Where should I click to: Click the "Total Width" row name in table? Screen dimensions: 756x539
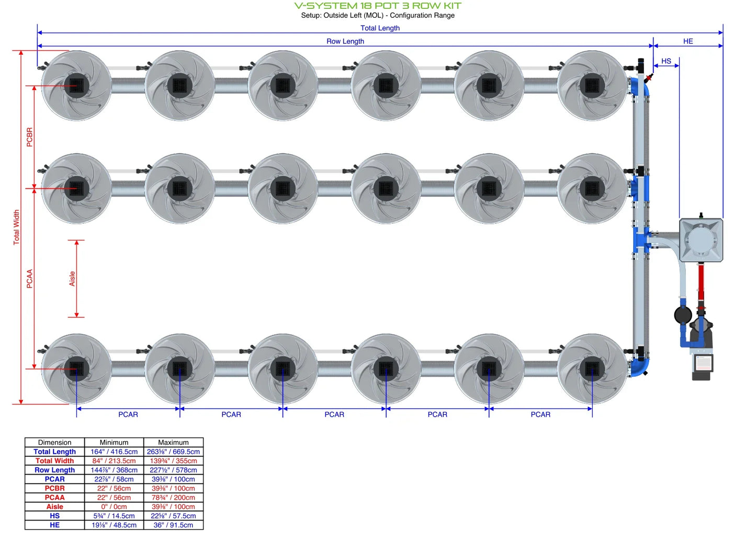point(55,461)
